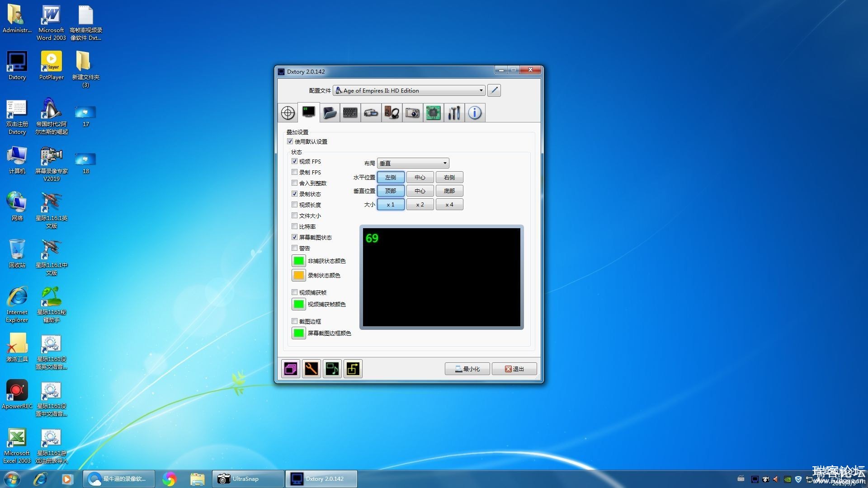868x488 pixels.
Task: Switch to UltraSnap taskbar window
Action: pyautogui.click(x=248, y=479)
